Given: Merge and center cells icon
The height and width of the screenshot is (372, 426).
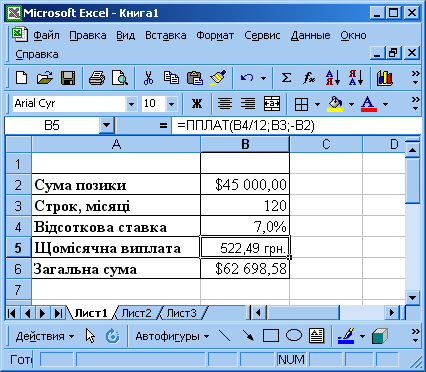Looking at the screenshot, I should (x=272, y=104).
